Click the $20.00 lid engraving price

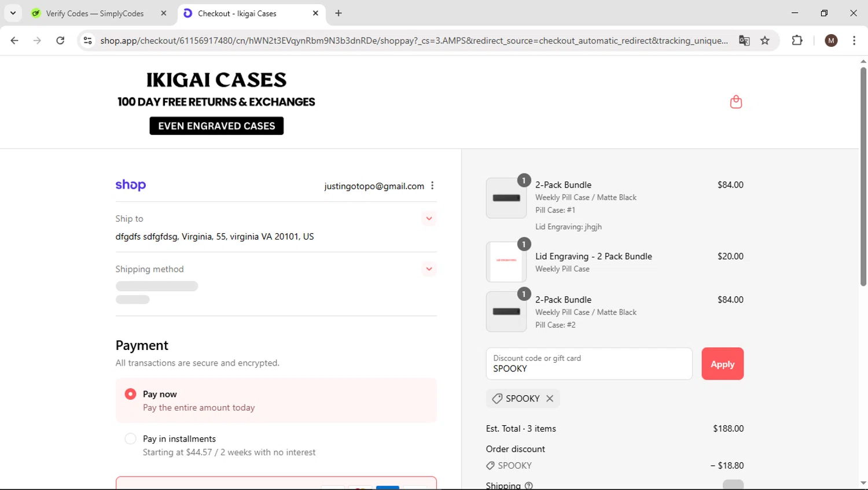[x=730, y=256]
